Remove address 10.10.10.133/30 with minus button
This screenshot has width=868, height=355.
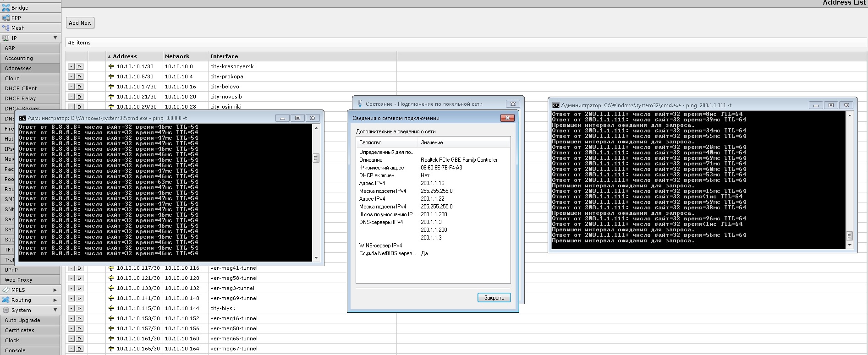(71, 288)
